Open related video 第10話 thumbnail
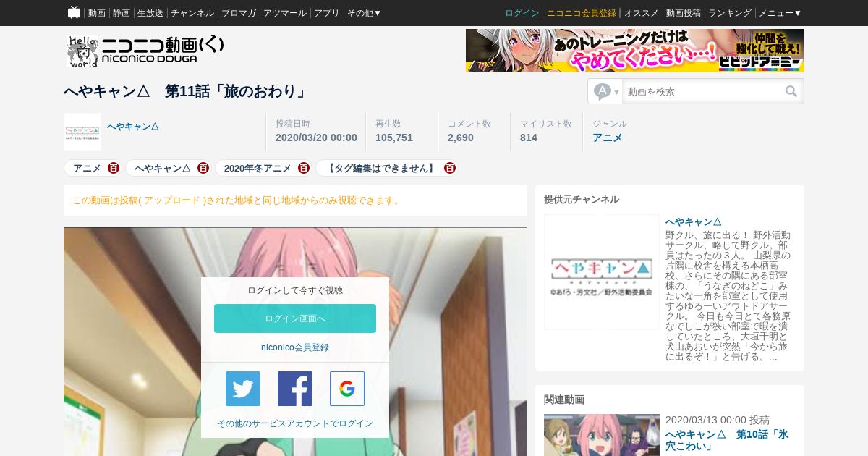 602,435
